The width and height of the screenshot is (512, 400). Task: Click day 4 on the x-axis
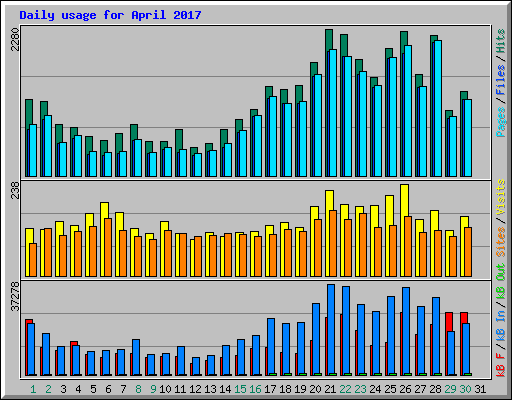[x=78, y=389]
